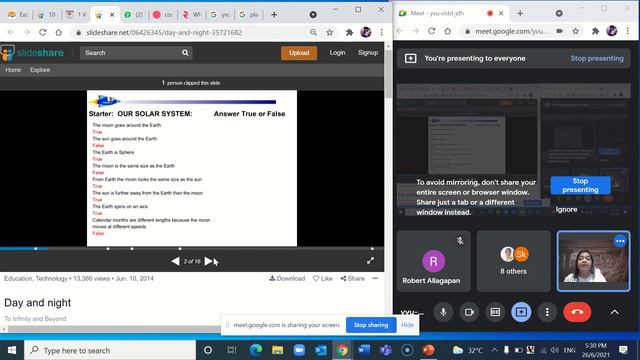Reload the Meet browser page
The image size is (640, 360).
[431, 31]
